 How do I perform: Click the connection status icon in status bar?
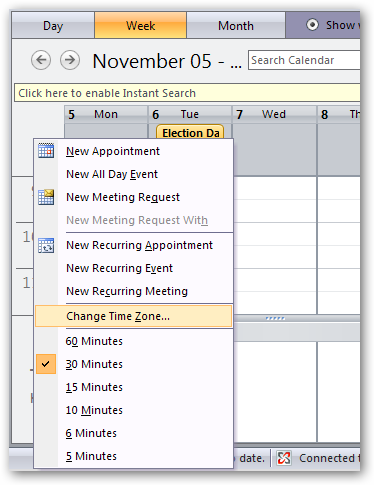click(284, 458)
